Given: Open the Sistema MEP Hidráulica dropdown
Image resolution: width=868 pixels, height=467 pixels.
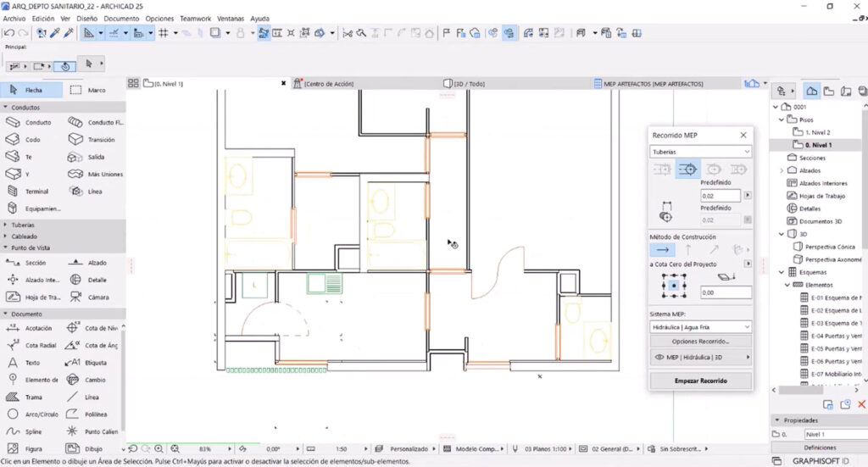Looking at the screenshot, I should tap(700, 327).
